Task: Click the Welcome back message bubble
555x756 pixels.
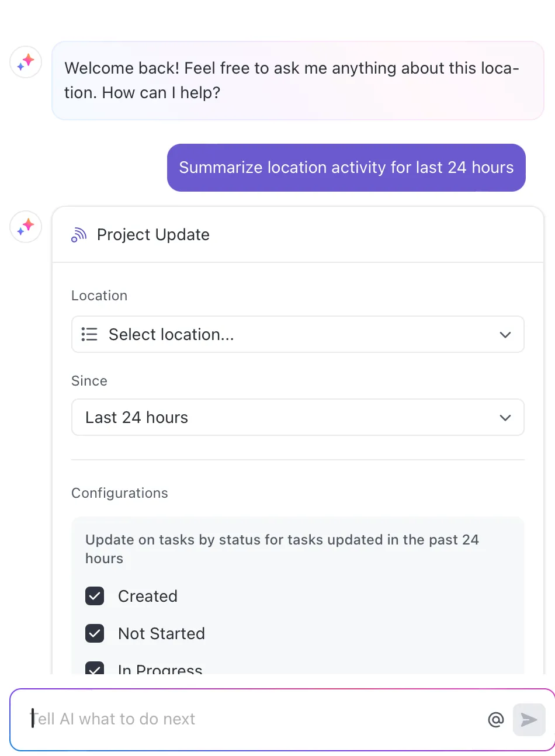Action: pos(298,81)
